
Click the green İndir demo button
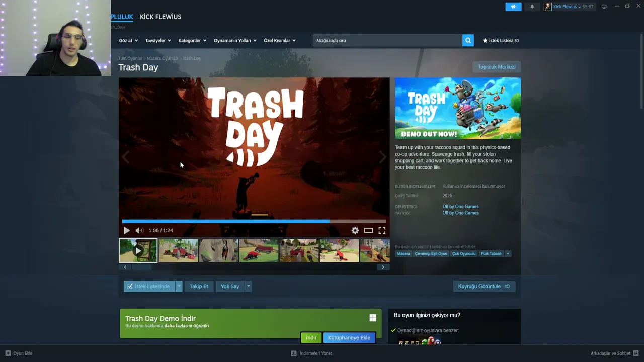pos(311,338)
